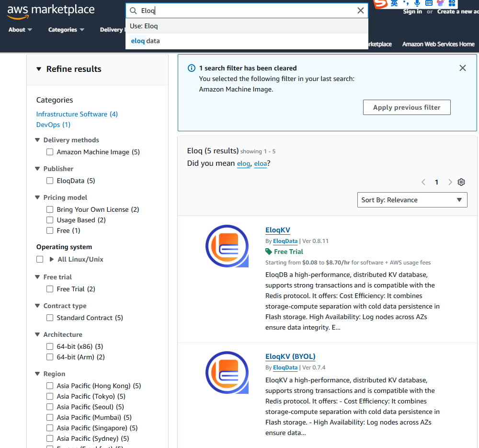
Task: Click page number 1 in pagination
Action: click(x=436, y=182)
